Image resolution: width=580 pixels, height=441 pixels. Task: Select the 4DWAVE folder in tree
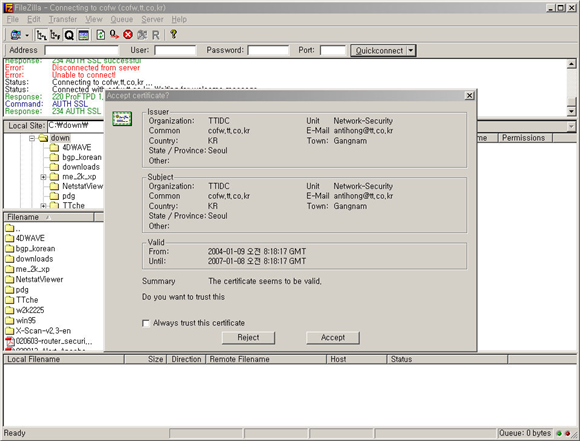[x=76, y=148]
